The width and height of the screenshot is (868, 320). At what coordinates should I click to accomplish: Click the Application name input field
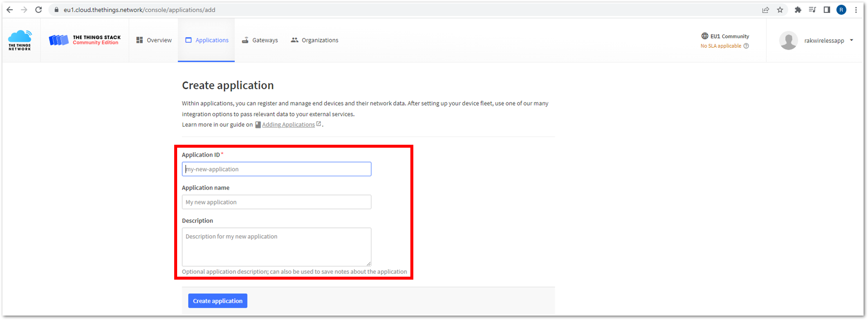(x=277, y=202)
